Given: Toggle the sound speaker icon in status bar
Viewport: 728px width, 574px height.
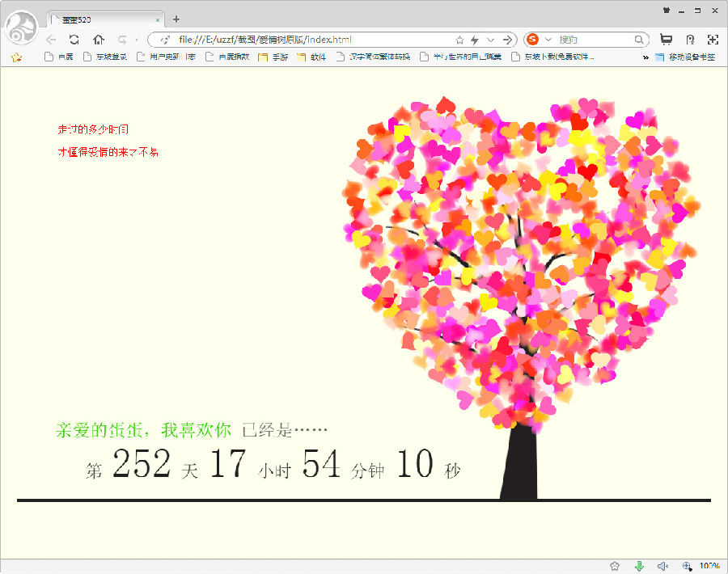Looking at the screenshot, I should coord(662,566).
